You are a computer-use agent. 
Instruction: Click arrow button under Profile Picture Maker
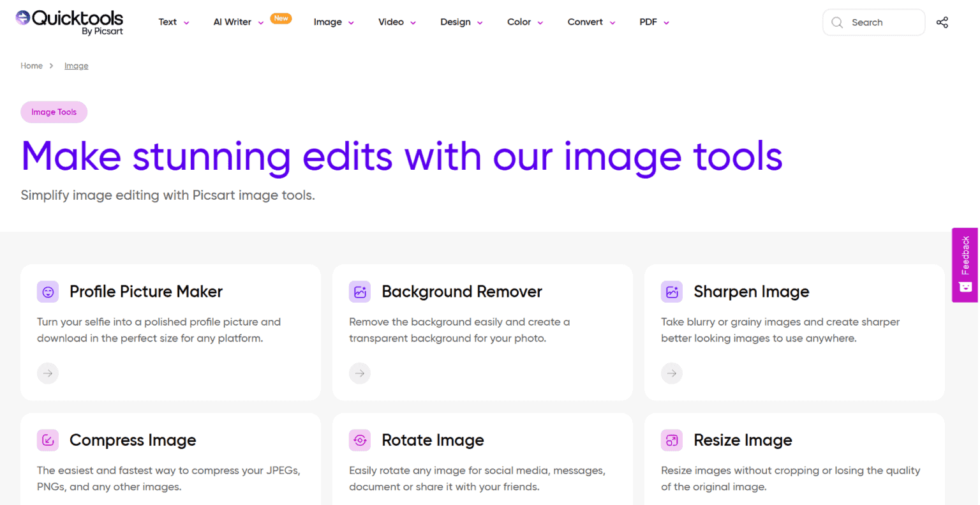pos(48,373)
